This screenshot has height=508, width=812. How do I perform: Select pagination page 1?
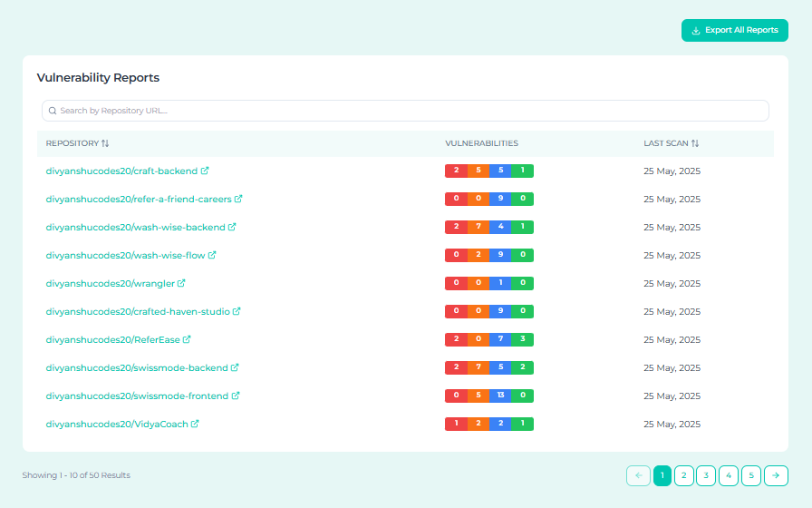click(x=662, y=475)
